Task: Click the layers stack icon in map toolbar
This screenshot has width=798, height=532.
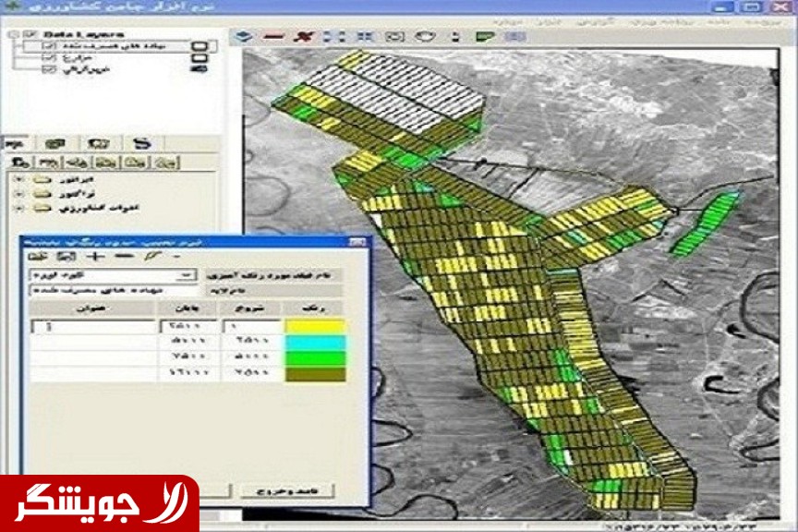Action: 244,37
